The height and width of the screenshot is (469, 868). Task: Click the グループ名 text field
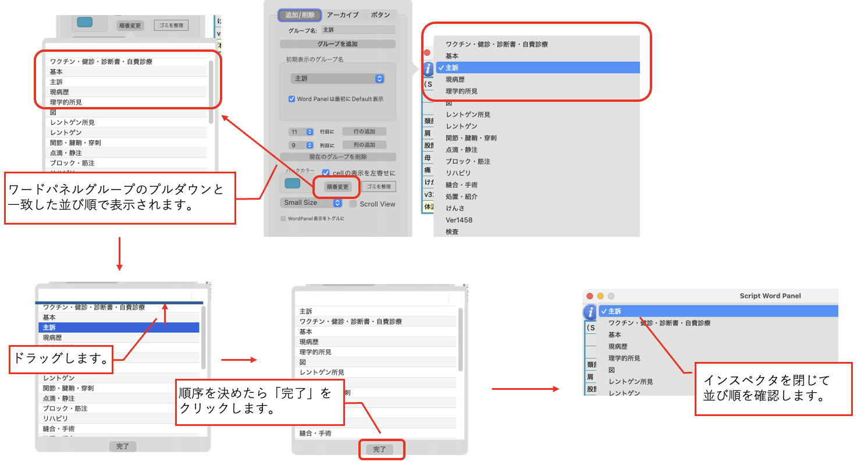click(x=357, y=30)
